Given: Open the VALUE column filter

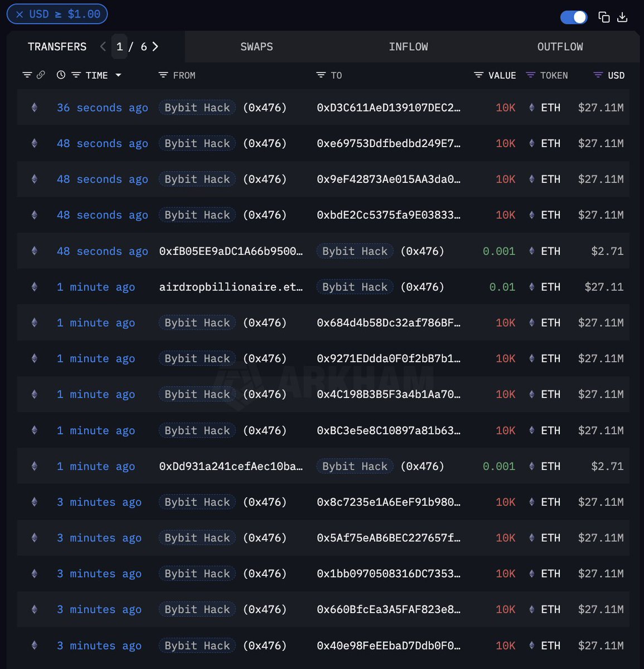Looking at the screenshot, I should click(478, 75).
